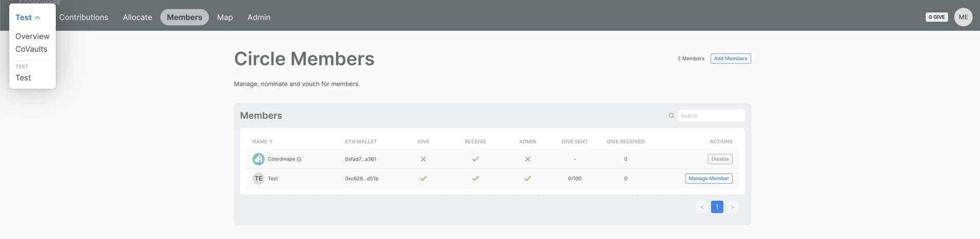Go to next page arrow
980x239 pixels.
click(732, 207)
